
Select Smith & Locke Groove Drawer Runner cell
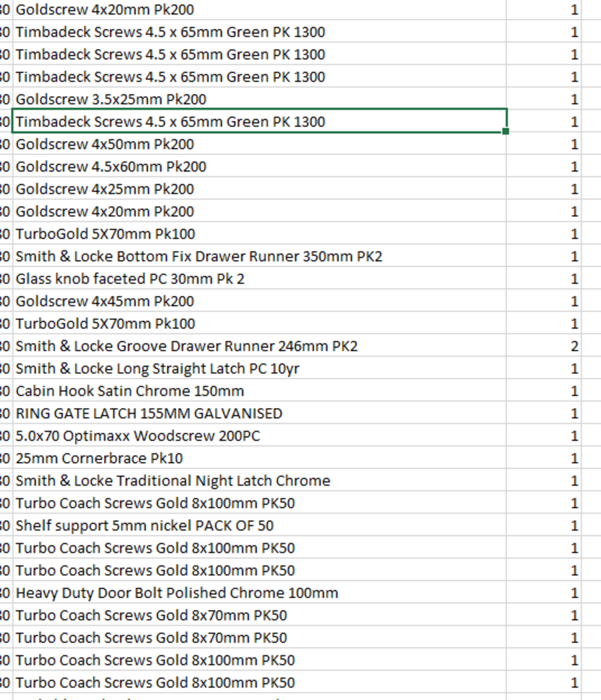(x=259, y=346)
